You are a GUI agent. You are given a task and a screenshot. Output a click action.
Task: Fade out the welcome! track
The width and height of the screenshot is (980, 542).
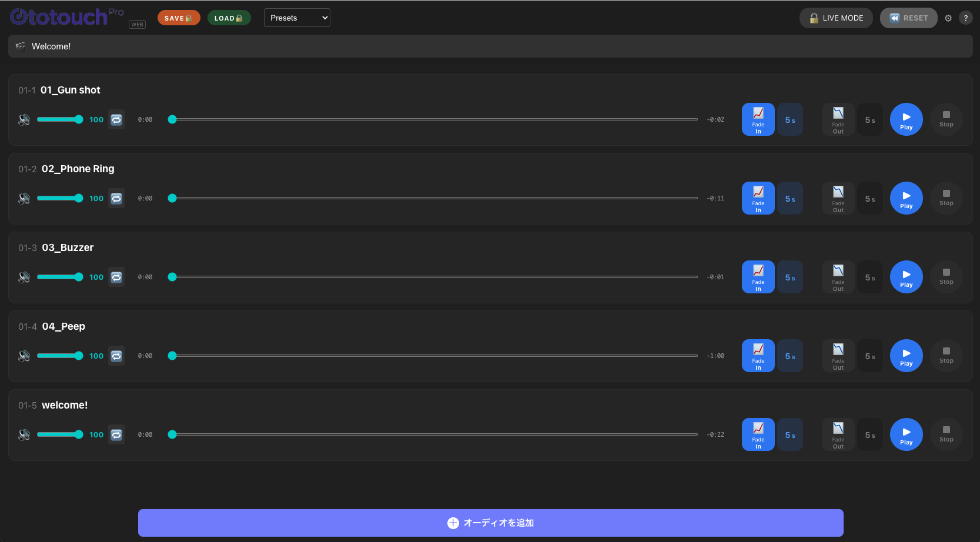click(838, 434)
